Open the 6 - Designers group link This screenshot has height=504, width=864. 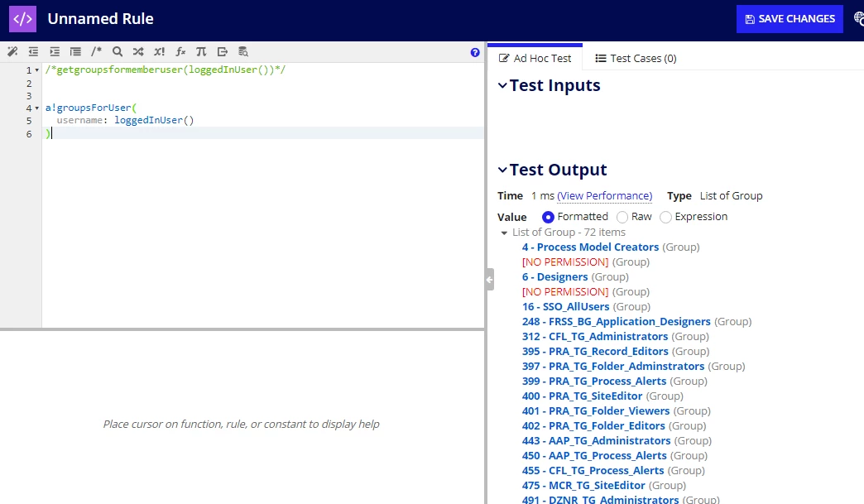554,276
